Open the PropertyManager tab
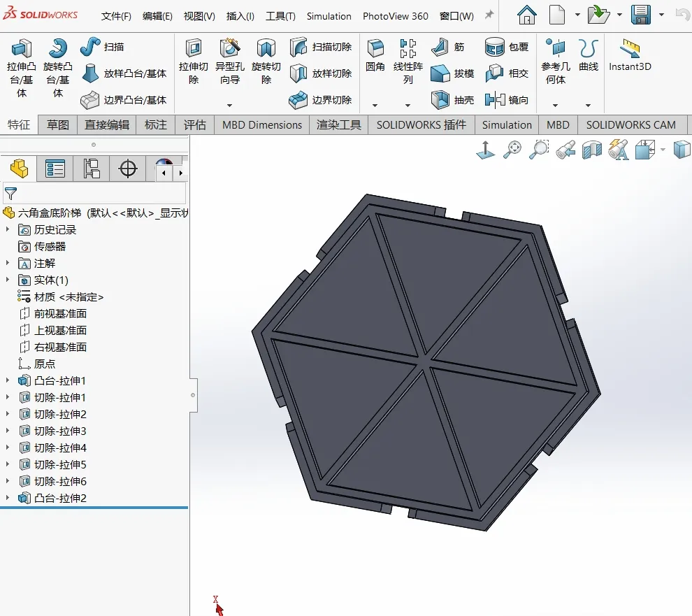The height and width of the screenshot is (616, 692). click(55, 169)
